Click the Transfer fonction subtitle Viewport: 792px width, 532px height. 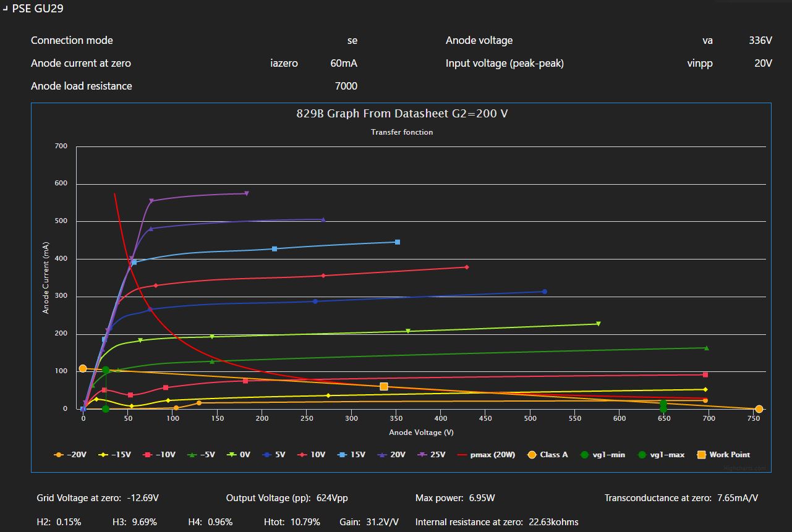[402, 132]
